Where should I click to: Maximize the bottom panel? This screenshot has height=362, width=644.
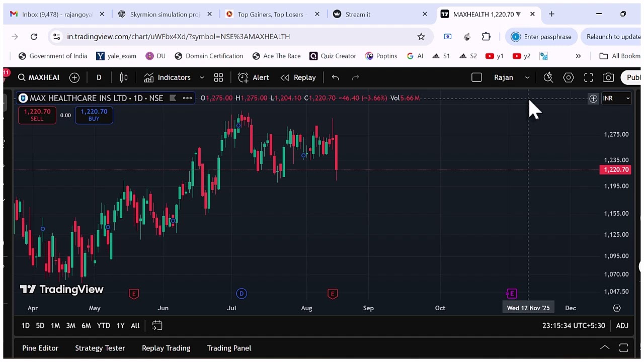pyautogui.click(x=623, y=348)
